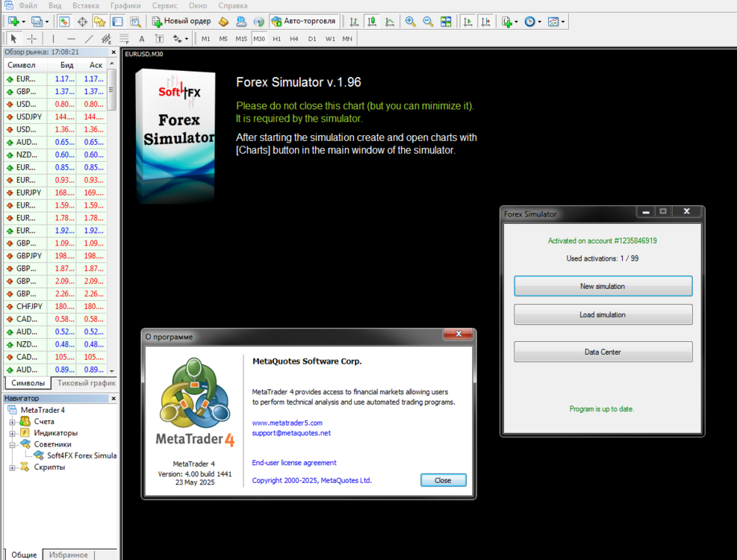Switch to the Тиковый график tab

tap(87, 383)
